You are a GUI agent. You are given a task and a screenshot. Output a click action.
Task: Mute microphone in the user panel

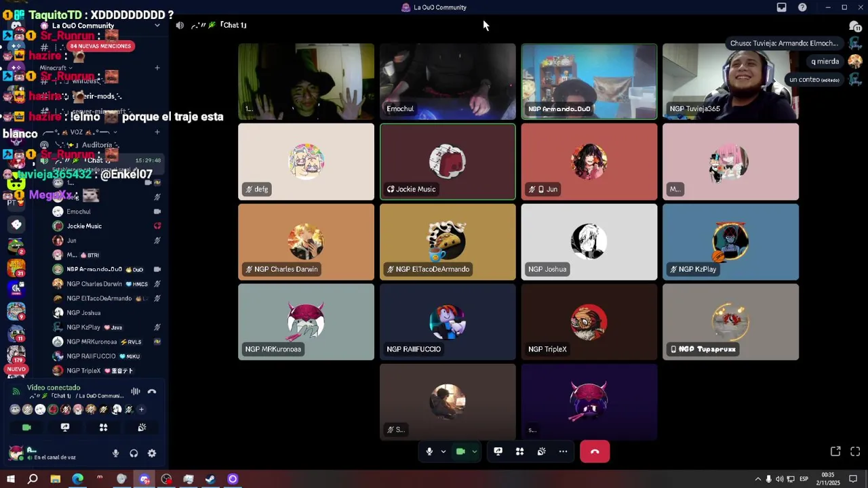pos(115,453)
